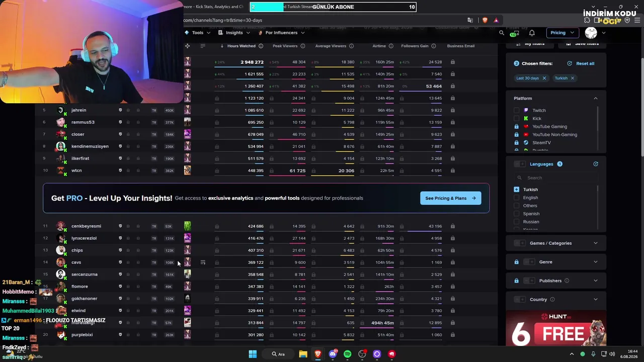Click the Languages search input field

[x=556, y=177]
